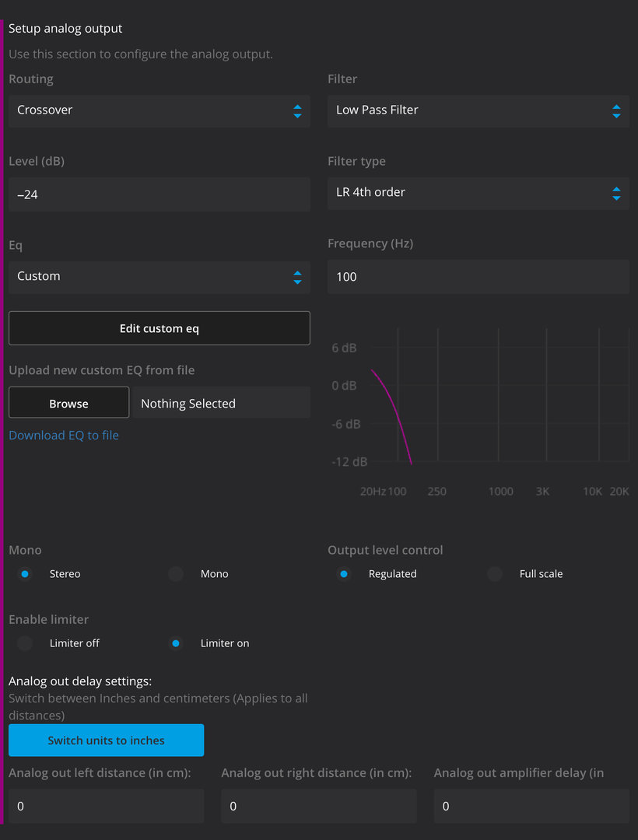Click the 1000 frequency axis label
638x840 pixels.
(x=501, y=492)
